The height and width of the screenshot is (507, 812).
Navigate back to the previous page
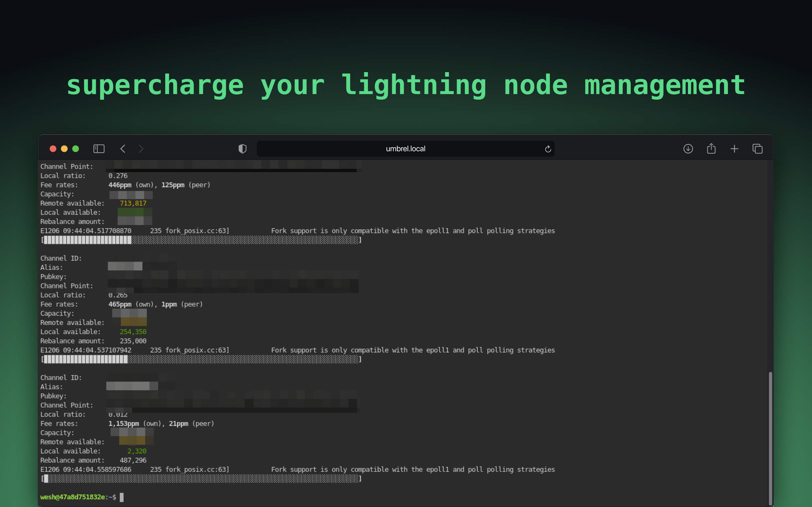[123, 148]
